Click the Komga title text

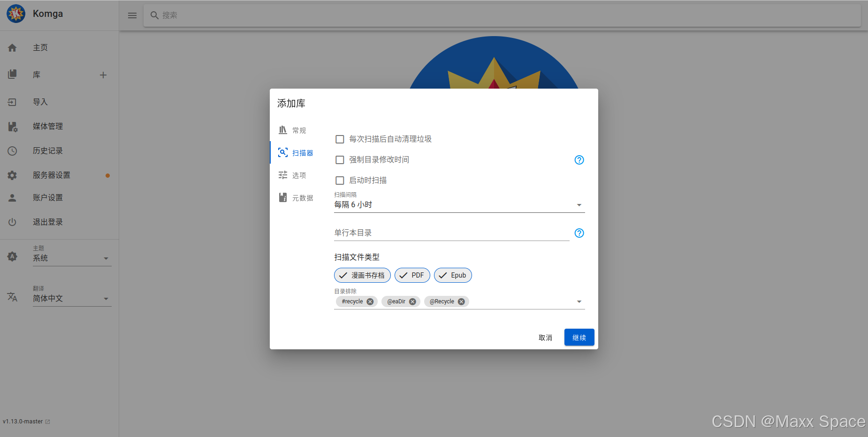48,14
